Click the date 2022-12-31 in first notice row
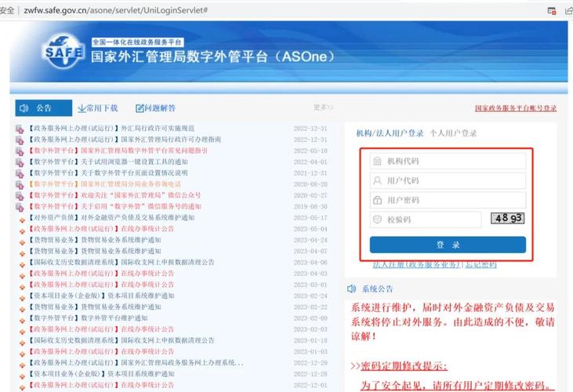The width and height of the screenshot is (573, 392). tap(310, 129)
